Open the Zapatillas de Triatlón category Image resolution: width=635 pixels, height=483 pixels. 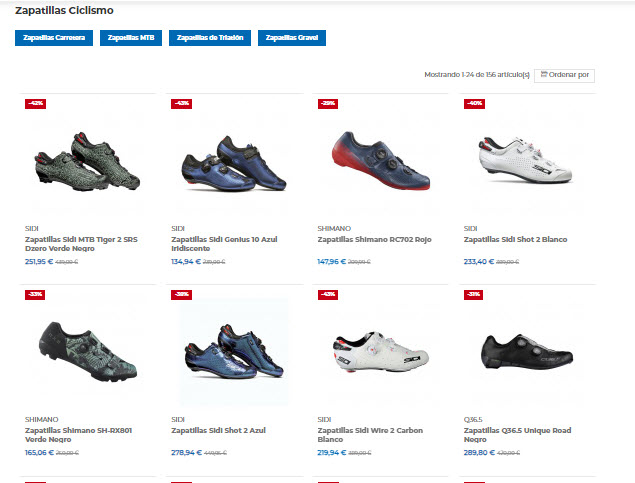tap(210, 38)
